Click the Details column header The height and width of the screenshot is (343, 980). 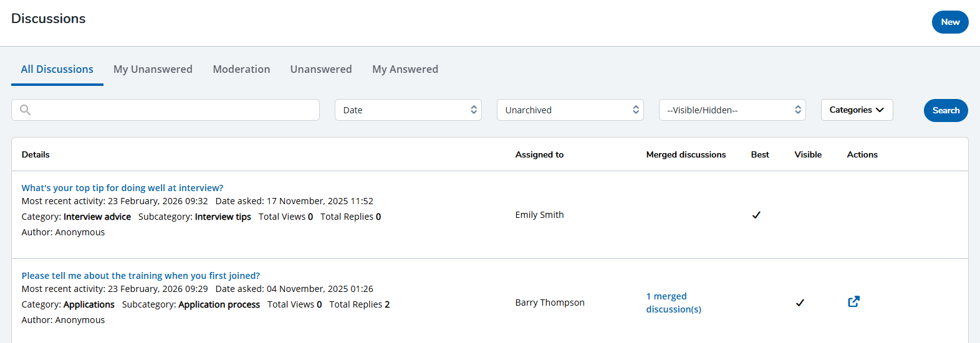36,155
